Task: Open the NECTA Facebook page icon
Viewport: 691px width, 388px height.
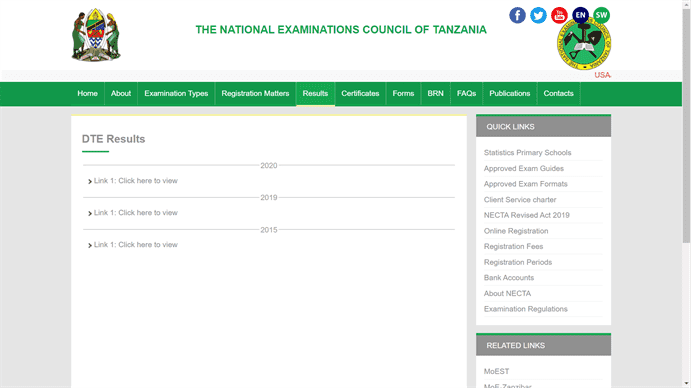Action: coord(517,15)
